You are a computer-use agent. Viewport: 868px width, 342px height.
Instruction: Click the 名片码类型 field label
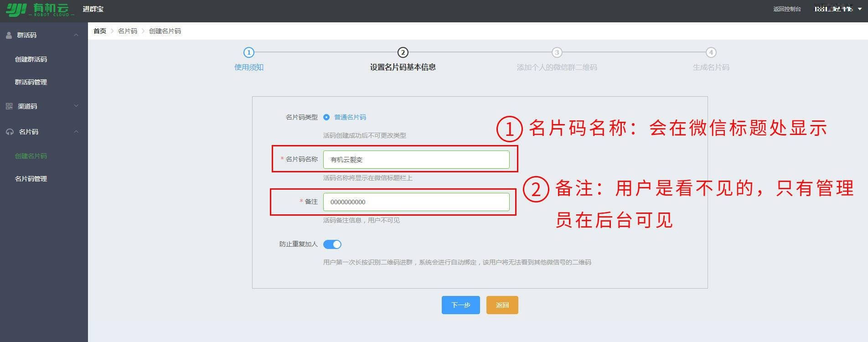[x=302, y=117]
